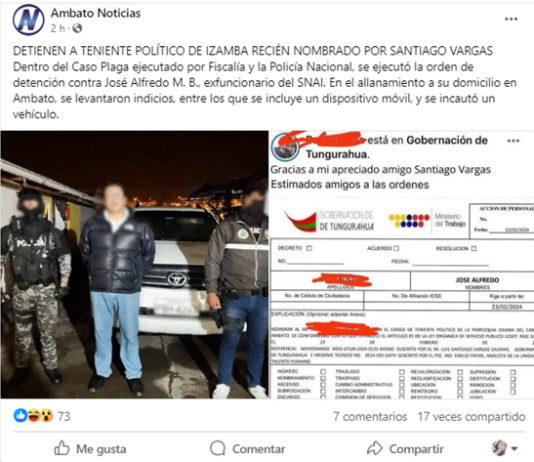Click the blue like reaction emoji
The height and width of the screenshot is (462, 534).
(20, 416)
